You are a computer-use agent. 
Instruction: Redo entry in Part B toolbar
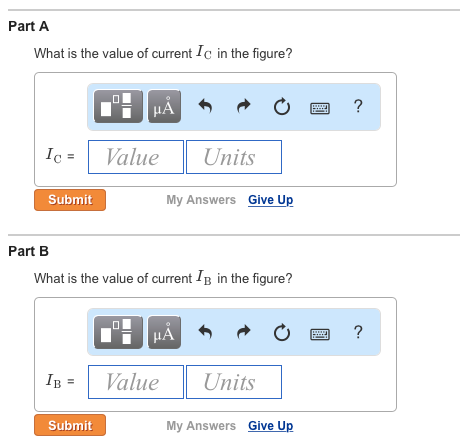tap(244, 332)
